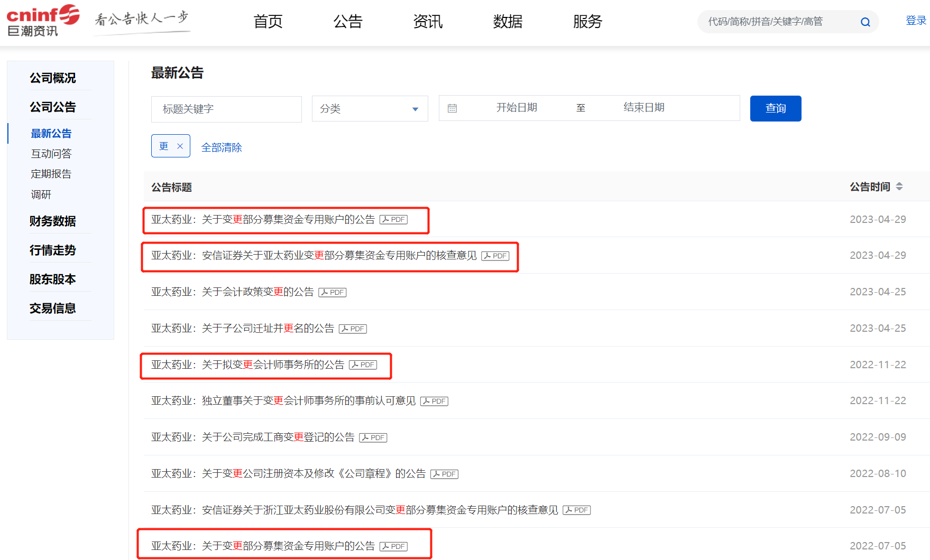Click the 开始日期 date field
Viewport: 930px width, 560px height.
517,108
